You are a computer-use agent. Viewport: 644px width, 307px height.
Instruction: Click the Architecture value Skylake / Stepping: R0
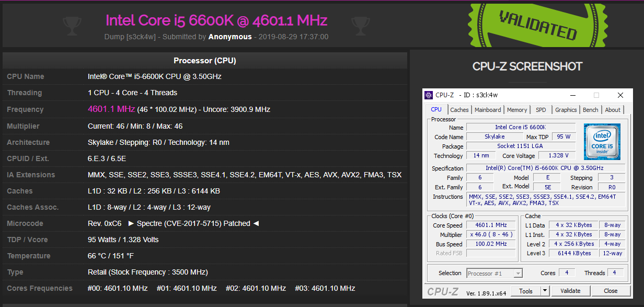(158, 142)
